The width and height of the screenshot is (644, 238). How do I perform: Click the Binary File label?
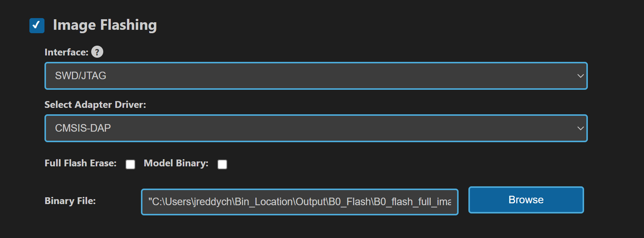[x=70, y=201]
